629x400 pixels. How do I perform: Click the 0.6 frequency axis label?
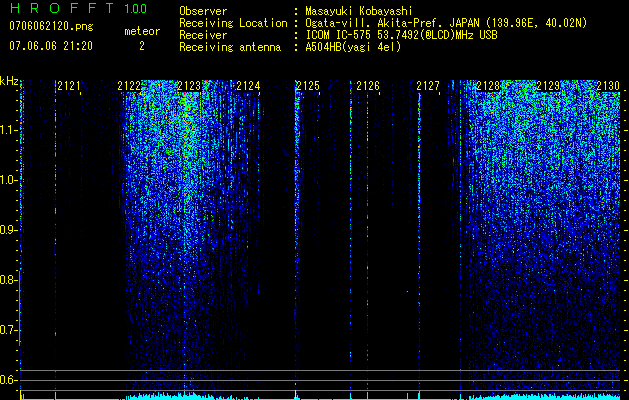pyautogui.click(x=8, y=380)
